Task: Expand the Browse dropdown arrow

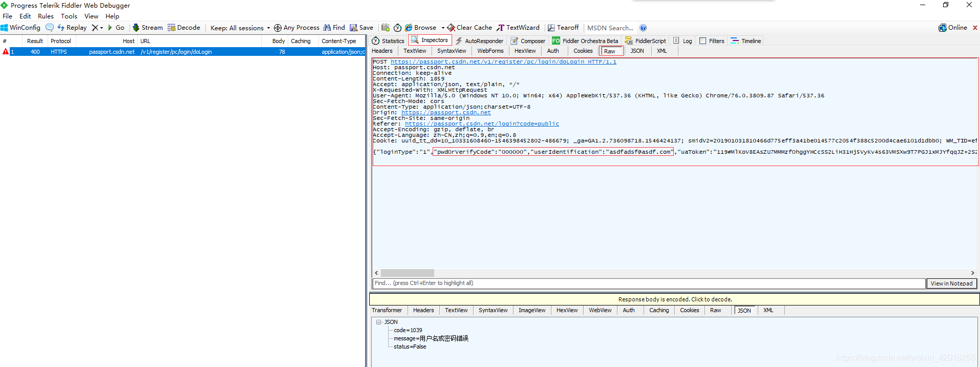Action: (x=443, y=28)
